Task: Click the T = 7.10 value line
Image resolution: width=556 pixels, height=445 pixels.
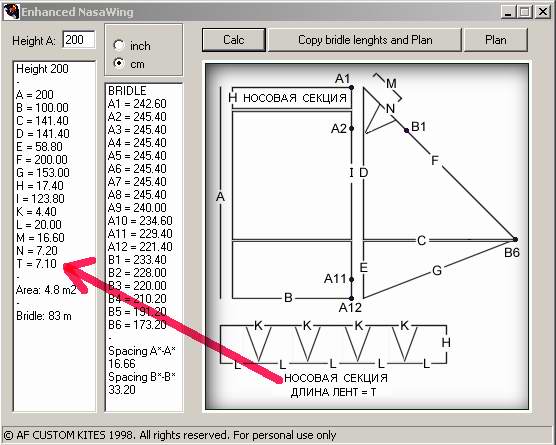Action: point(36,264)
